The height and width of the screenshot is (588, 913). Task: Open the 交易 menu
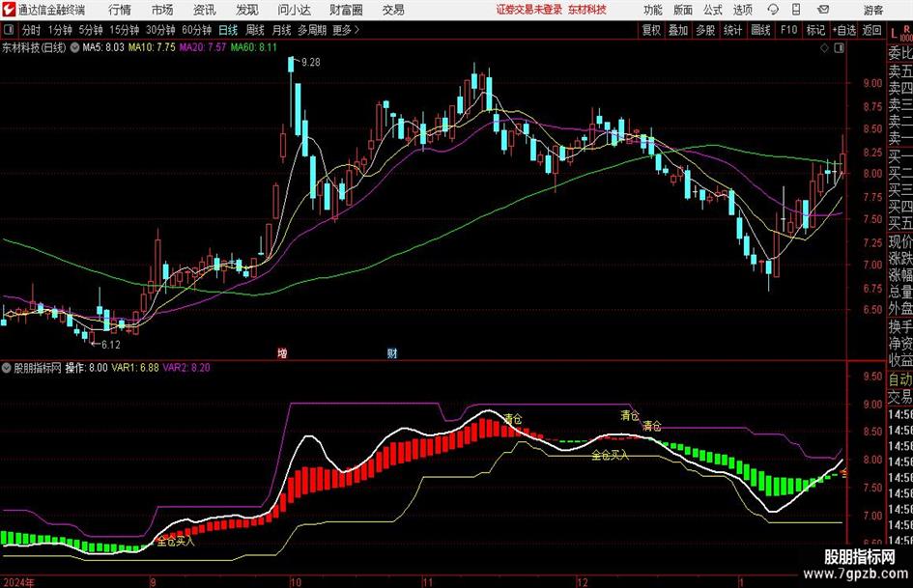(393, 10)
